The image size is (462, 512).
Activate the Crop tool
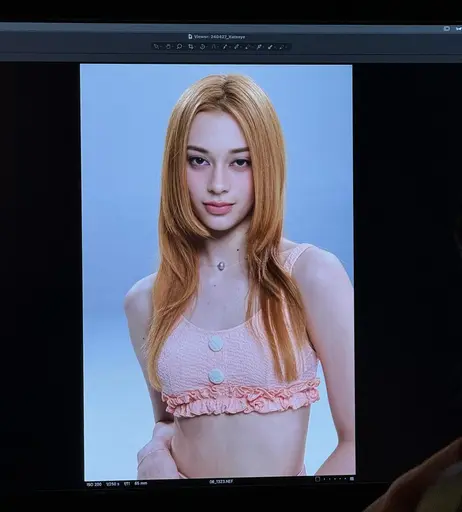pos(191,47)
